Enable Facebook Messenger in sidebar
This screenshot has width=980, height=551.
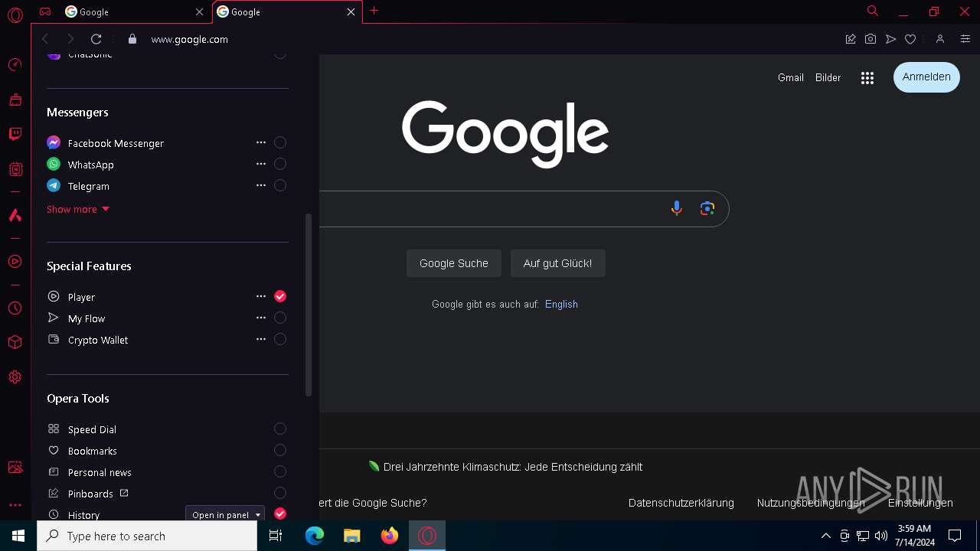[x=280, y=142]
